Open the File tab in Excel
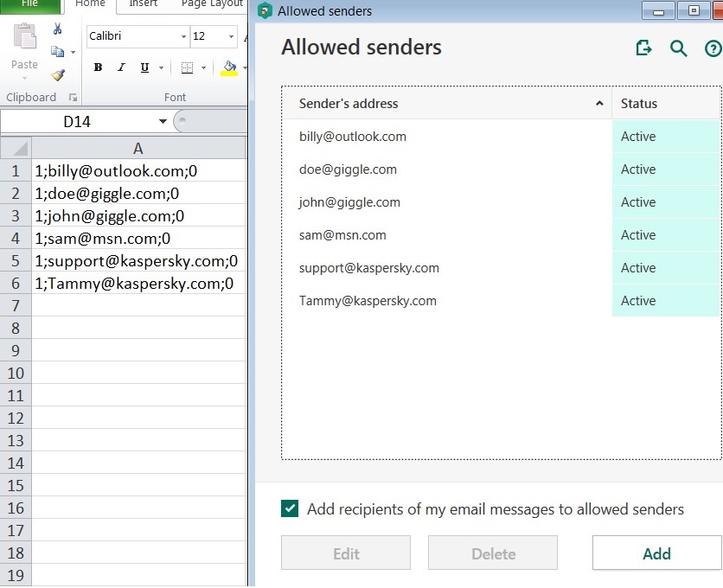The image size is (723, 588). pyautogui.click(x=30, y=4)
